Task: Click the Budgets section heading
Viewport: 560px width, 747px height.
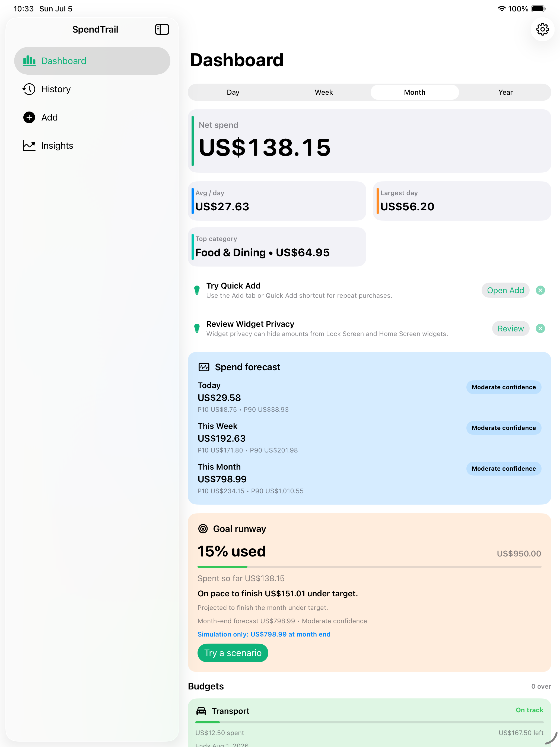Action: tap(206, 686)
